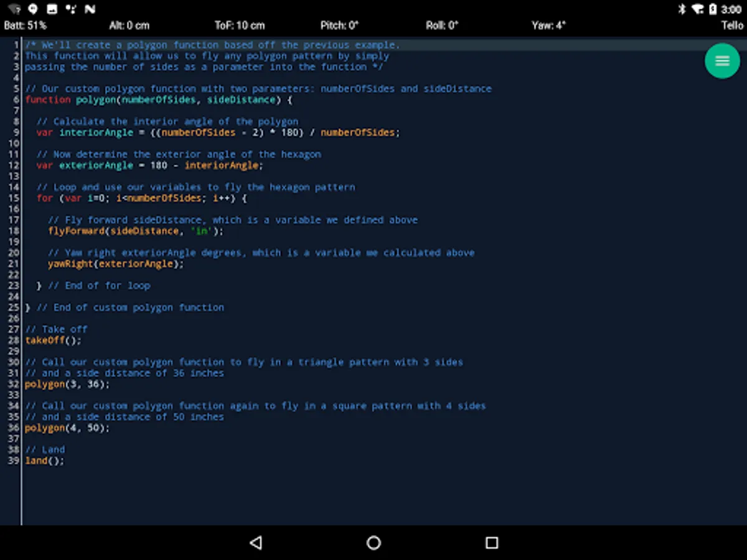Screen dimensions: 747x560
Task: Click the yawRight(exteriorAngle); statement
Action: pyautogui.click(x=116, y=264)
